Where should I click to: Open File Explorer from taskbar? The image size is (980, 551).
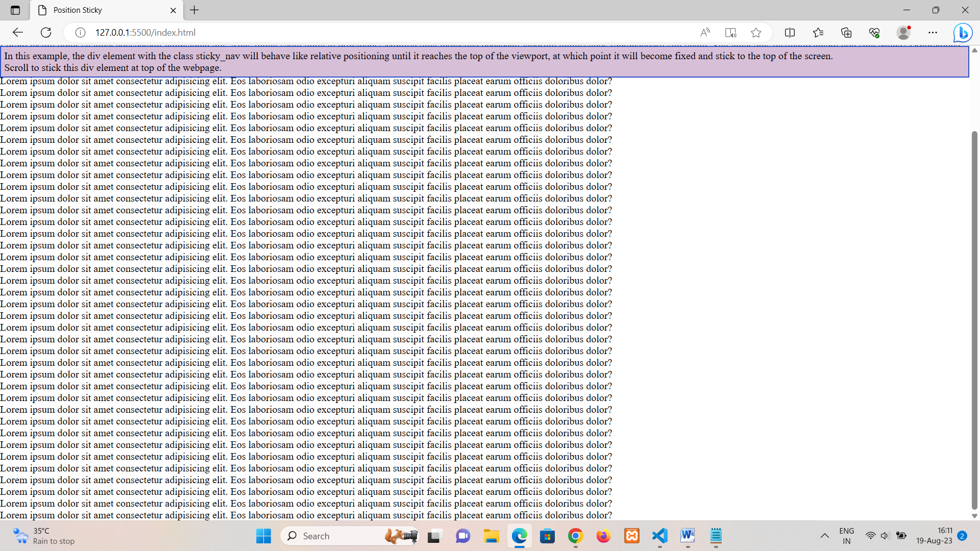point(491,536)
